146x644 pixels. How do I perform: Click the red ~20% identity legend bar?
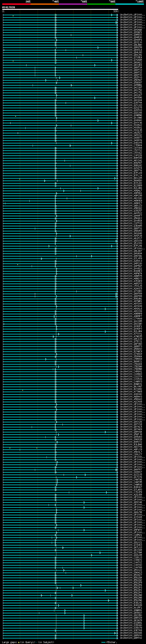click(16, 4)
